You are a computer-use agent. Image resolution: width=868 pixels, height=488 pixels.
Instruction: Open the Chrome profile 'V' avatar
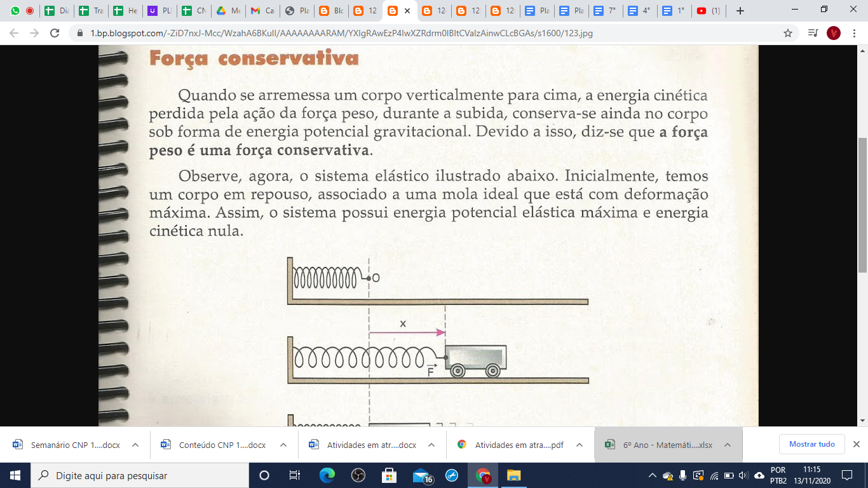834,33
